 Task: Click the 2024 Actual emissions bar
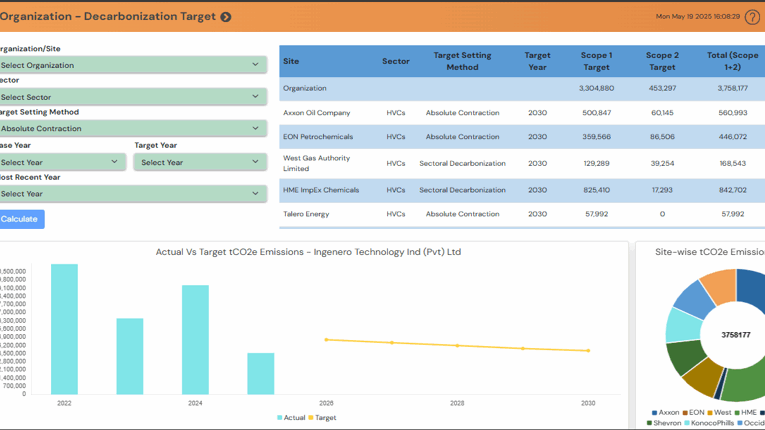coord(195,340)
